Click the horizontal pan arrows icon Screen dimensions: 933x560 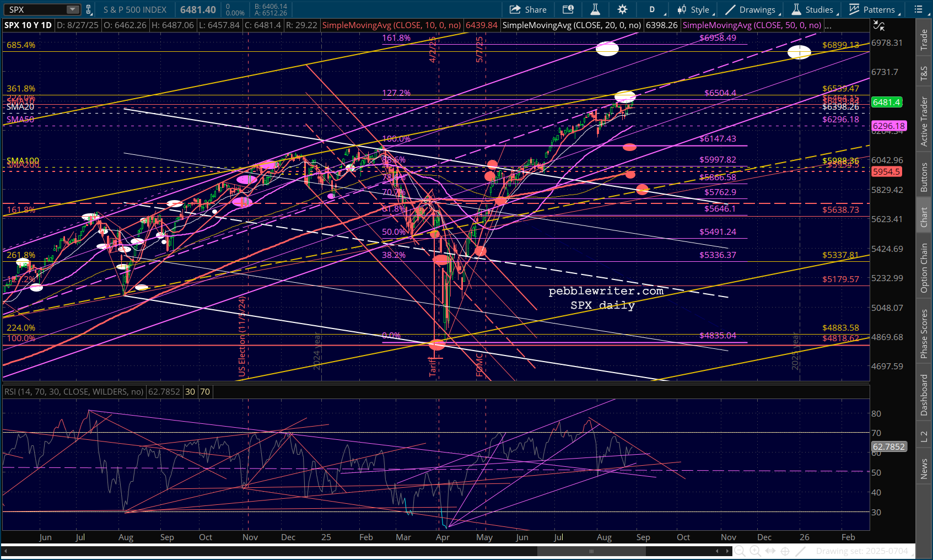tap(770, 551)
